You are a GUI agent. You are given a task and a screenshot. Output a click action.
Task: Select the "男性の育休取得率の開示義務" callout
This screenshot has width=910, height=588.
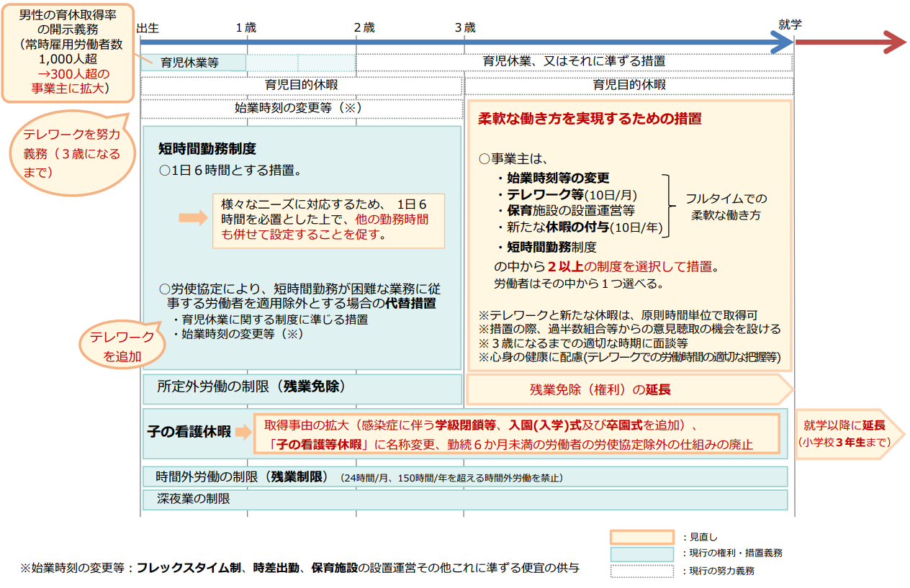tap(68, 52)
